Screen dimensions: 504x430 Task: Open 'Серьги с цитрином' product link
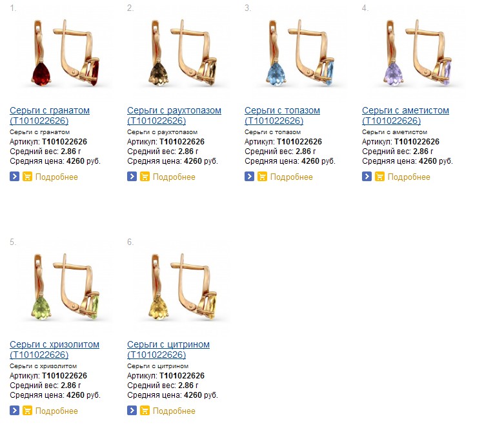[168, 349]
